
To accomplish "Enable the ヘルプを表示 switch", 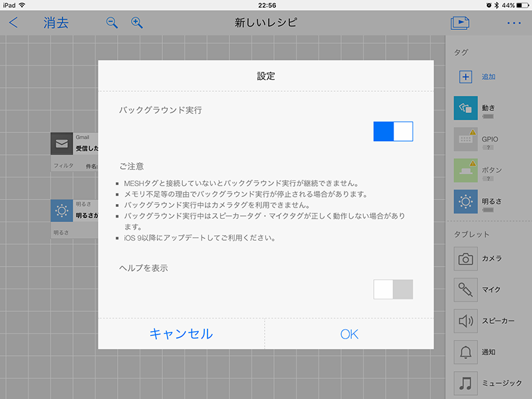I will tap(393, 289).
